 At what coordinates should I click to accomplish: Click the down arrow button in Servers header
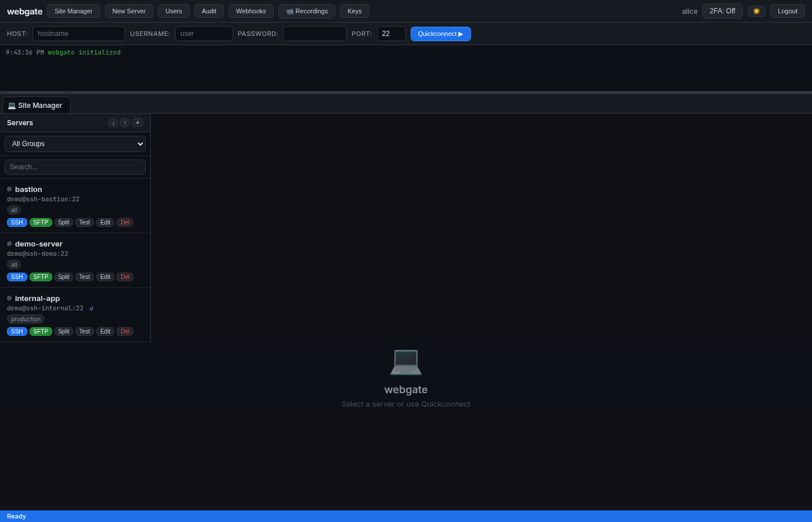pyautogui.click(x=113, y=123)
